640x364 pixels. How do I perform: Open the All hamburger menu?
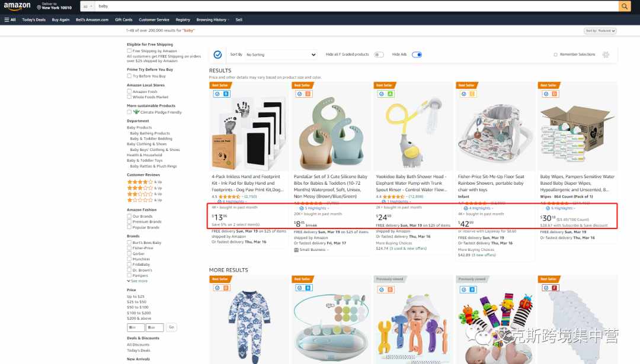click(10, 20)
